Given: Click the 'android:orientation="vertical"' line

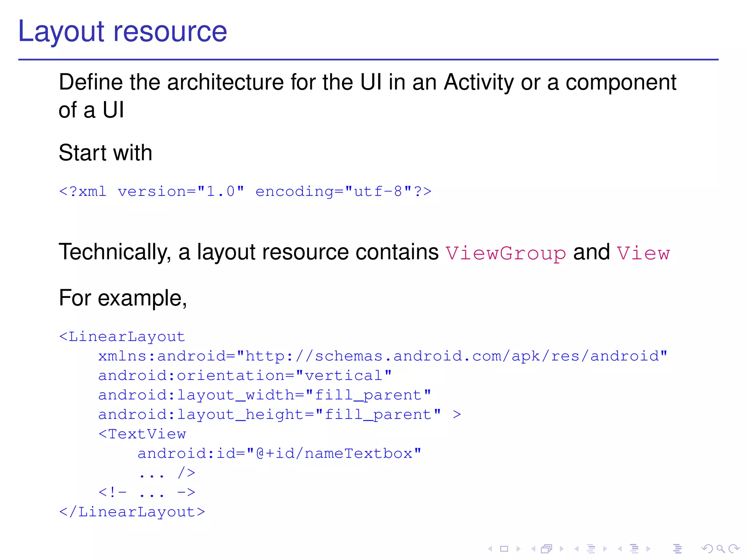Looking at the screenshot, I should click(245, 376).
